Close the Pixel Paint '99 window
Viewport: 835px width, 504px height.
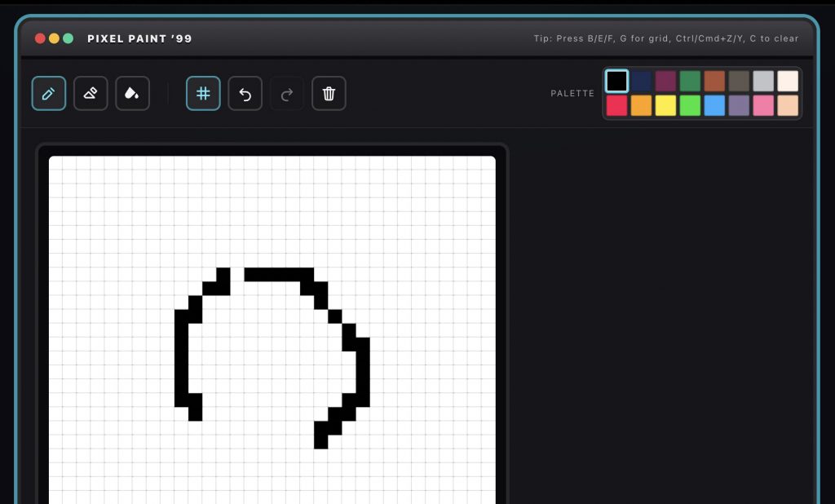40,38
